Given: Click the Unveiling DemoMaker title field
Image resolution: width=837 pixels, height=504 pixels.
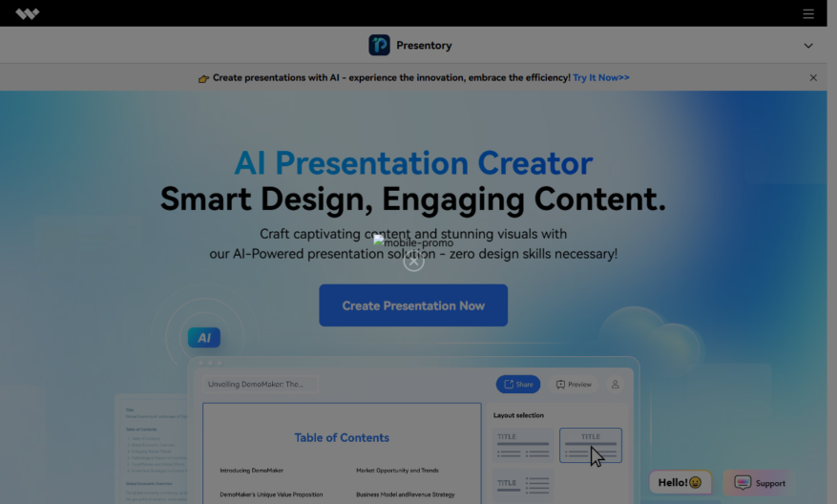Looking at the screenshot, I should [261, 384].
